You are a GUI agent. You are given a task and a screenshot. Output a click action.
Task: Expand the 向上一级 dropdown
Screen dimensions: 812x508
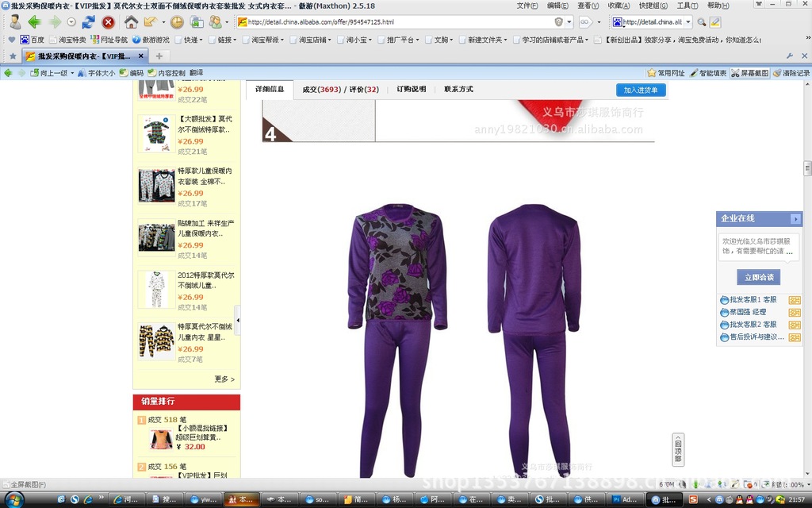coord(72,73)
